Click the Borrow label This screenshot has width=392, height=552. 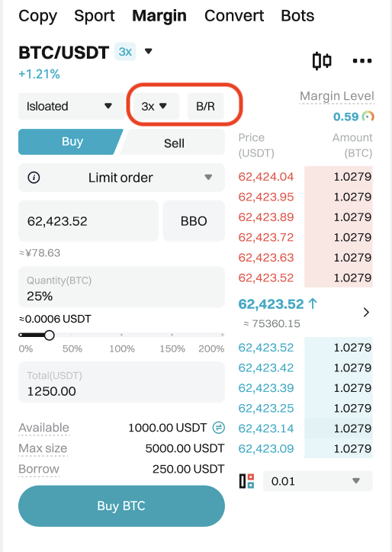click(x=39, y=469)
